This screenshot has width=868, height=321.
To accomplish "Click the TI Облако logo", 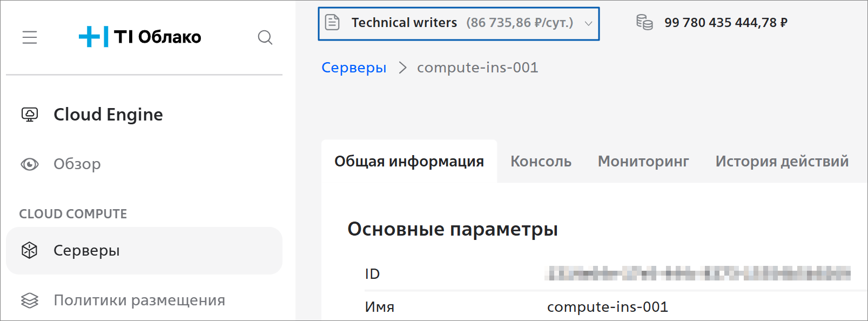I will (140, 37).
